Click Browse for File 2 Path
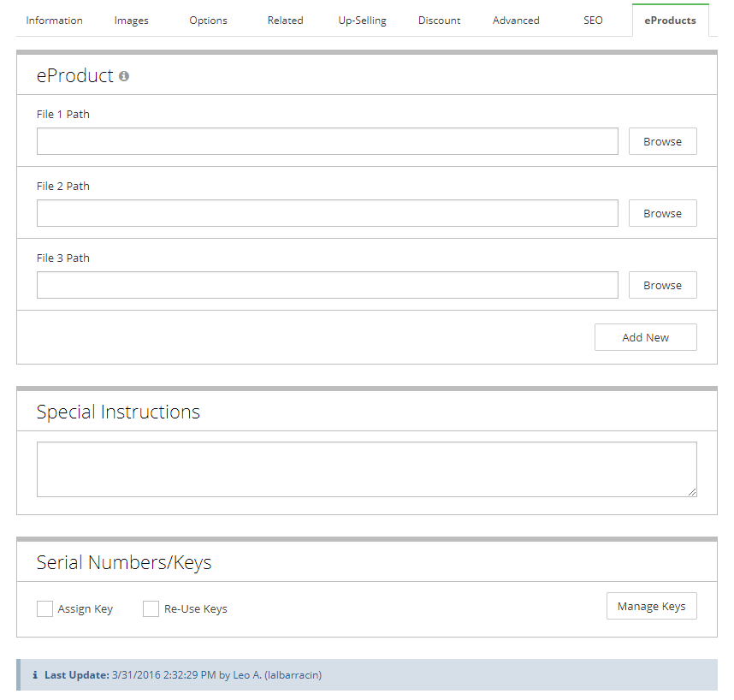The image size is (734, 700). coord(662,213)
